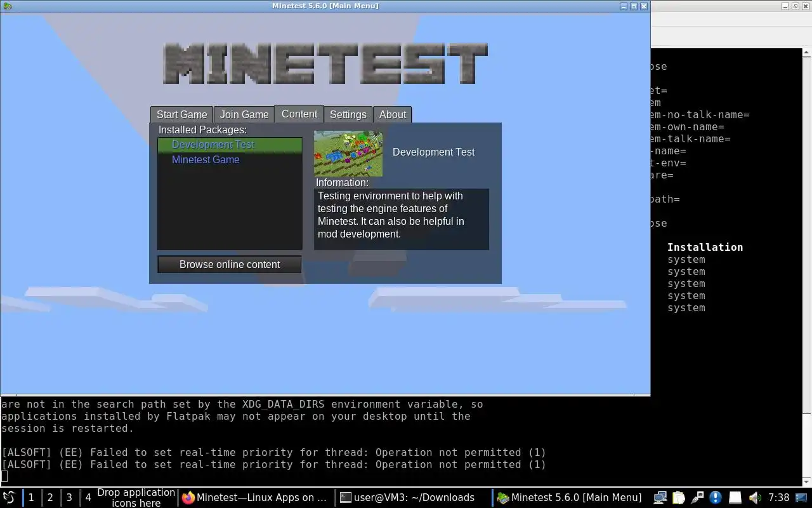Click the Minetest icon in the taskbar entry
Screen dimensions: 812x508
tap(502, 498)
